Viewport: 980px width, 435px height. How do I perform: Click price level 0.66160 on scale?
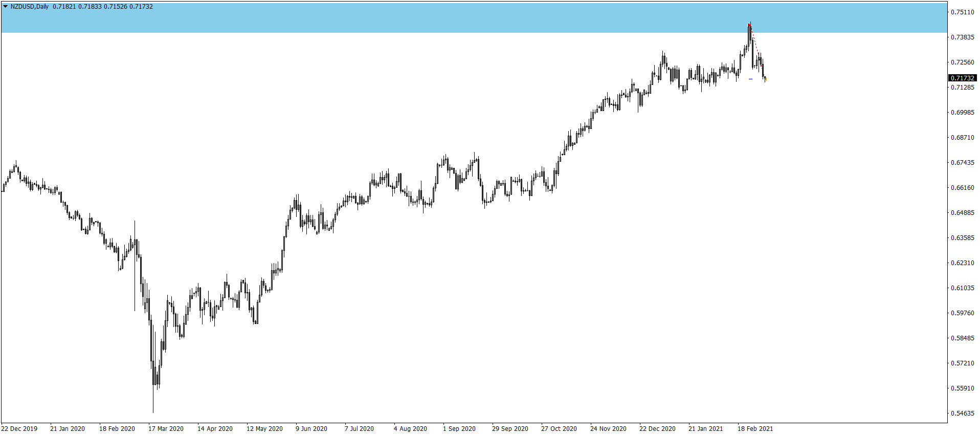click(962, 187)
